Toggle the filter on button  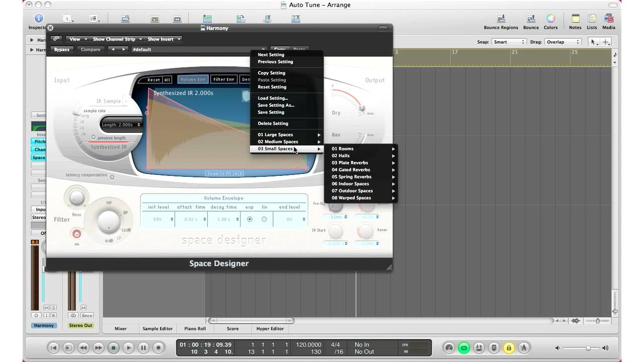coord(76,234)
